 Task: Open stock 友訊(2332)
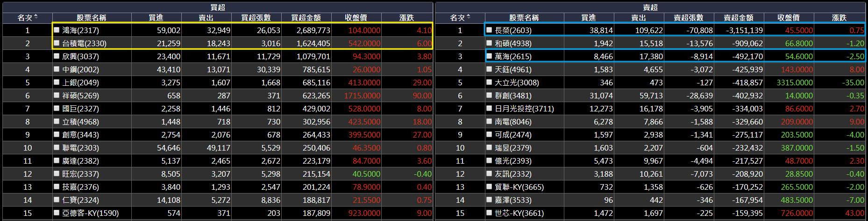(x=513, y=174)
